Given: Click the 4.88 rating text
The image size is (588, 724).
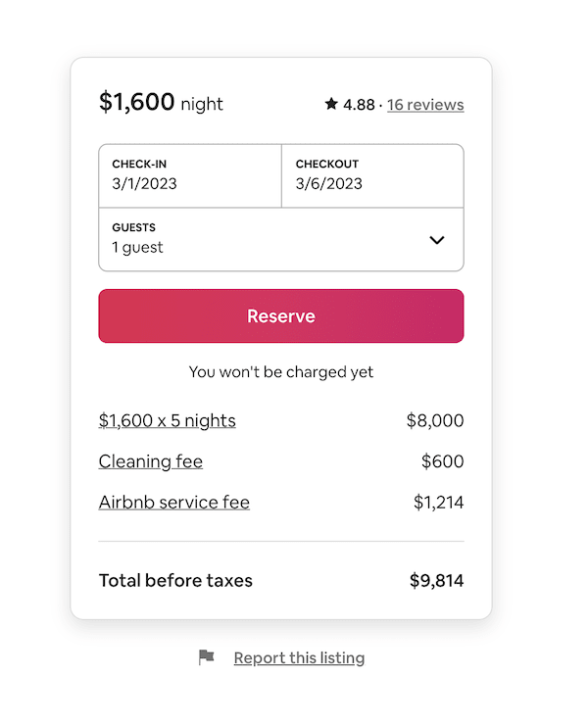Looking at the screenshot, I should pos(359,105).
